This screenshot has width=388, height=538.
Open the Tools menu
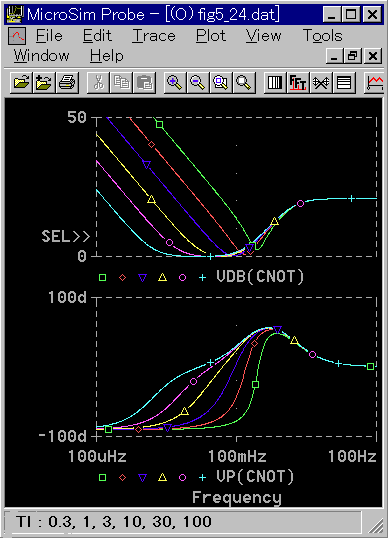[x=322, y=35]
